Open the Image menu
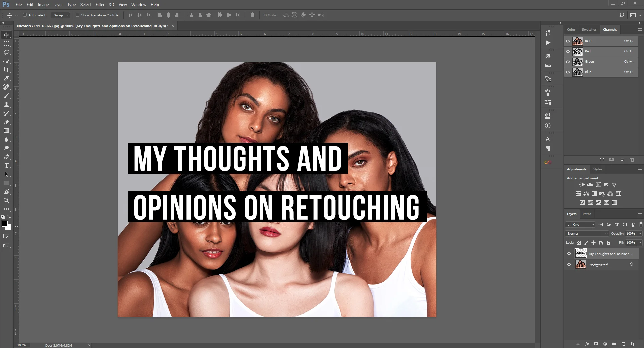This screenshot has height=348, width=644. coord(43,5)
